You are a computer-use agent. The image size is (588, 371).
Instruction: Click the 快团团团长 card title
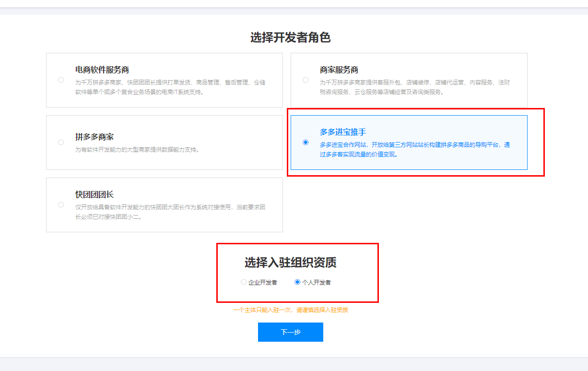(x=94, y=194)
